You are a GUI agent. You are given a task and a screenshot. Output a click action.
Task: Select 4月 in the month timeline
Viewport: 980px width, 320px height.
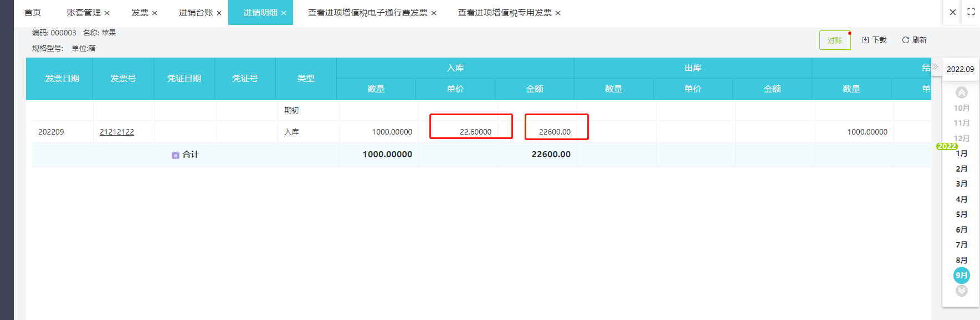pyautogui.click(x=961, y=199)
